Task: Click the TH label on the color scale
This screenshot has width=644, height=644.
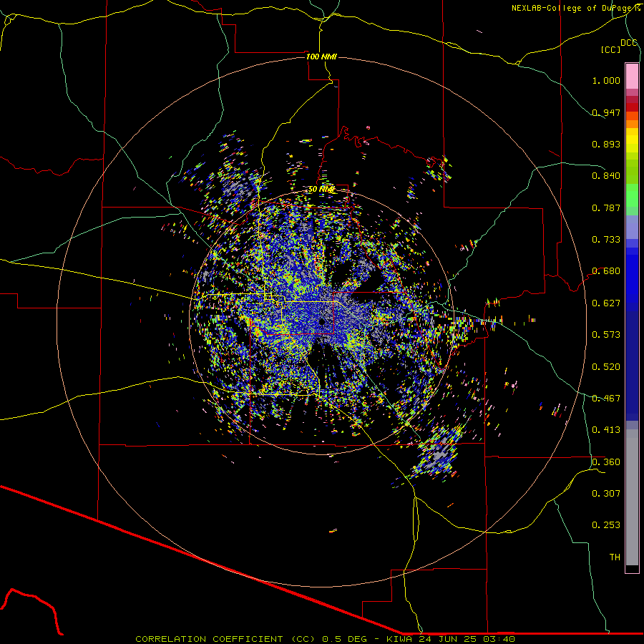Action: (x=615, y=557)
